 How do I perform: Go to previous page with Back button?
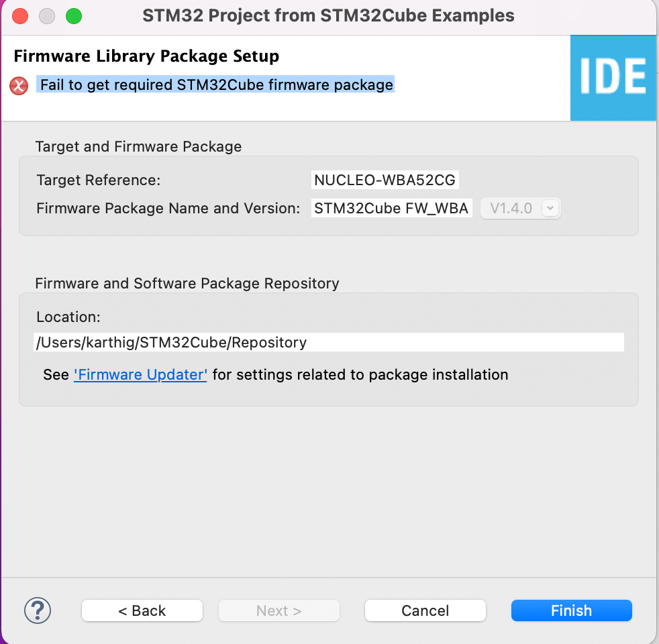(x=142, y=610)
